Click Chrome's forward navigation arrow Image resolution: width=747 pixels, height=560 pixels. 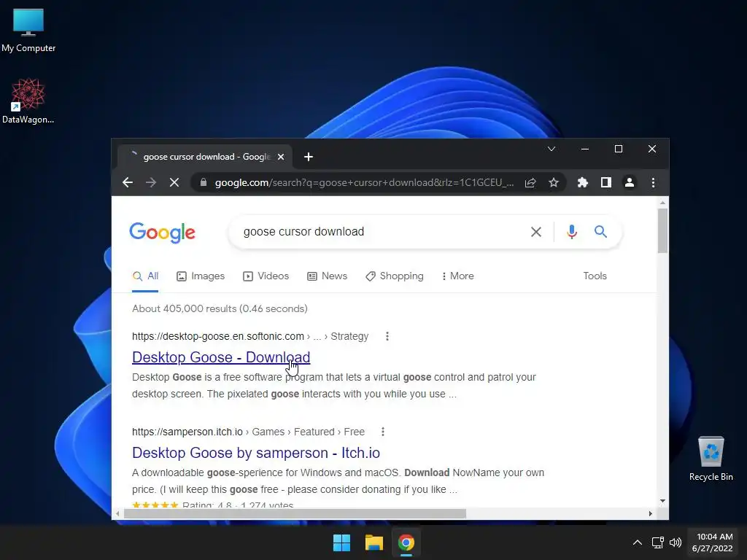coord(151,182)
